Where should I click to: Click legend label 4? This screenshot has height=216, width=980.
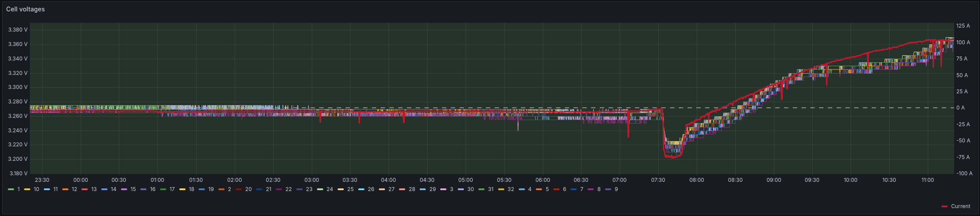pyautogui.click(x=530, y=189)
